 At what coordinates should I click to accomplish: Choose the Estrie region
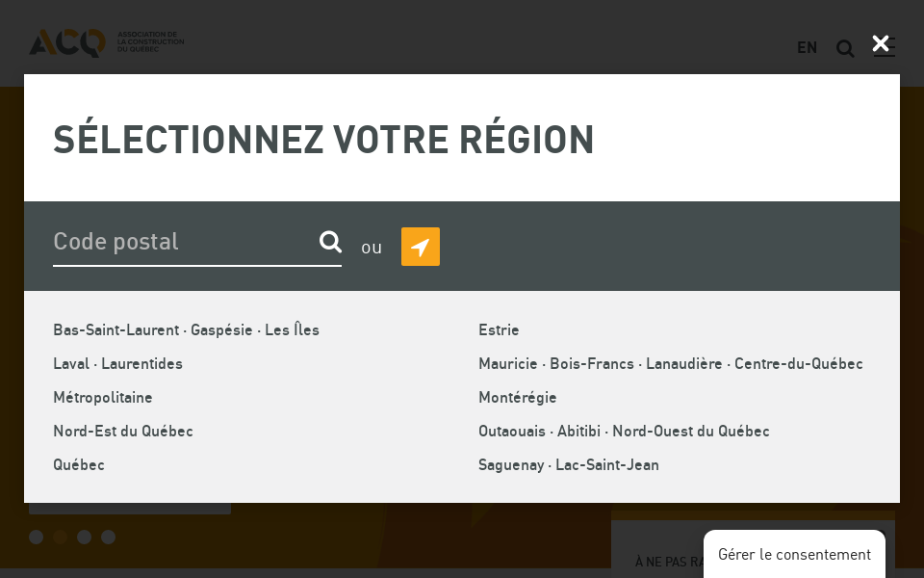[x=499, y=329]
